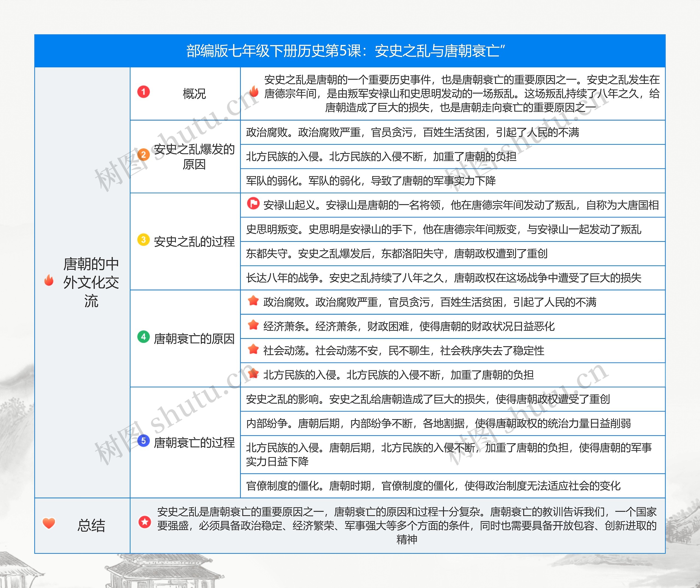Click the row 安史之乱的影响

(x=453, y=399)
